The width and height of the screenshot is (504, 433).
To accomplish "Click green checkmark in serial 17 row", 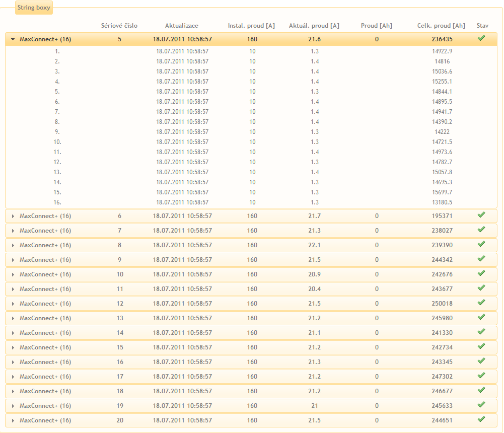I will 481,376.
